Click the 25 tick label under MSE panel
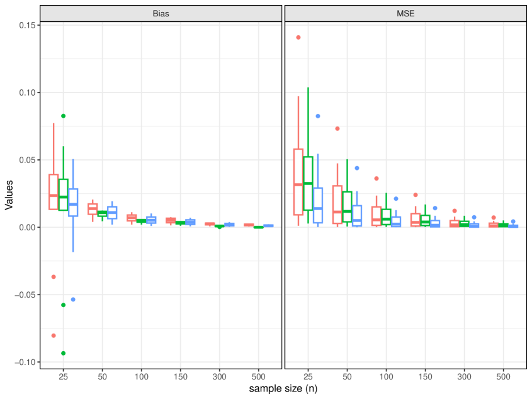532x399 pixels. 308,376
